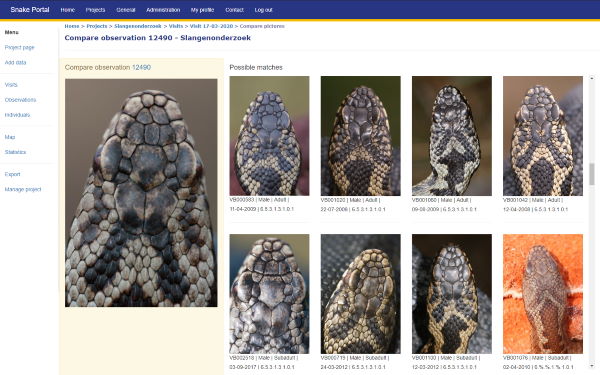Select Individuals in the sidebar menu
Image resolution: width=600 pixels, height=375 pixels.
tap(17, 115)
